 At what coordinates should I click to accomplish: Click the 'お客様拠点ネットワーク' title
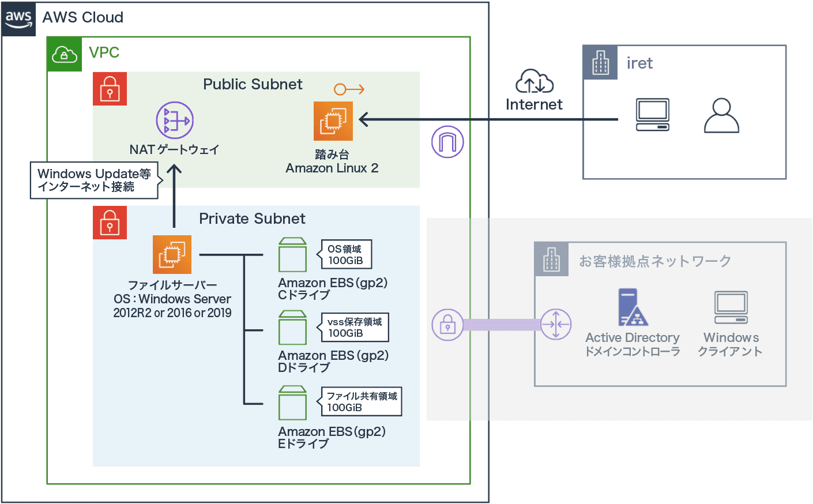[656, 261]
